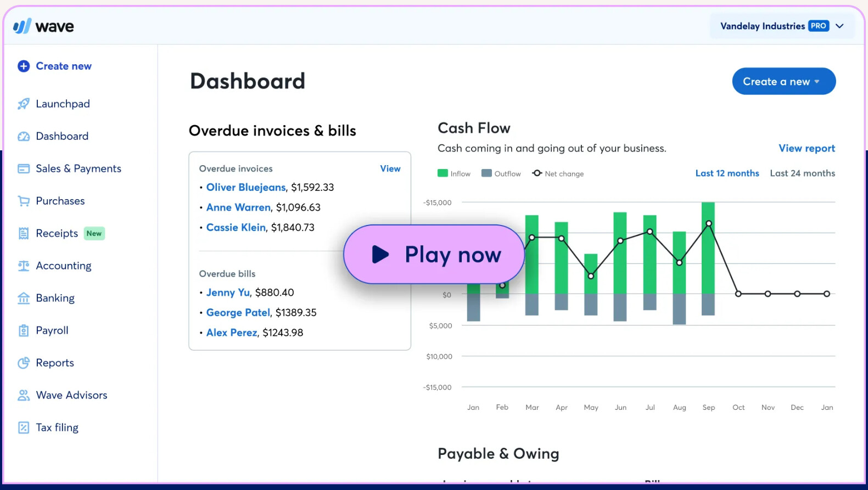Click the Banking building icon
The height and width of the screenshot is (490, 868).
(23, 298)
